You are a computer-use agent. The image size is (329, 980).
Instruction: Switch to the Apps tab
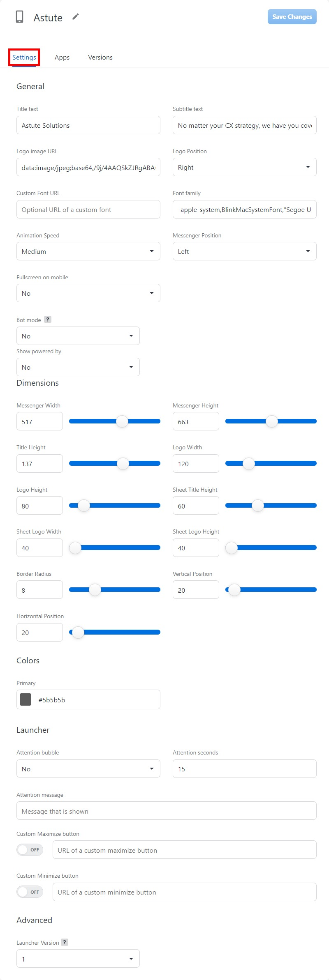62,58
